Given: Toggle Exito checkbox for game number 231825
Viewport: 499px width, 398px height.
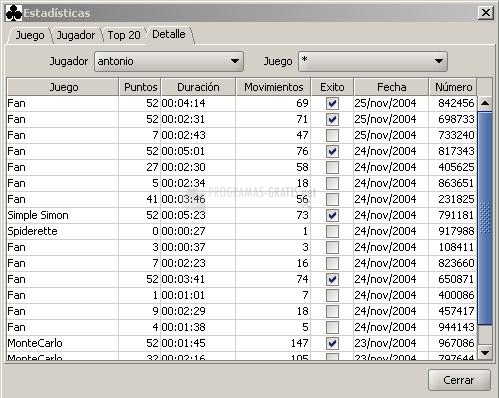Looking at the screenshot, I should coord(332,199).
